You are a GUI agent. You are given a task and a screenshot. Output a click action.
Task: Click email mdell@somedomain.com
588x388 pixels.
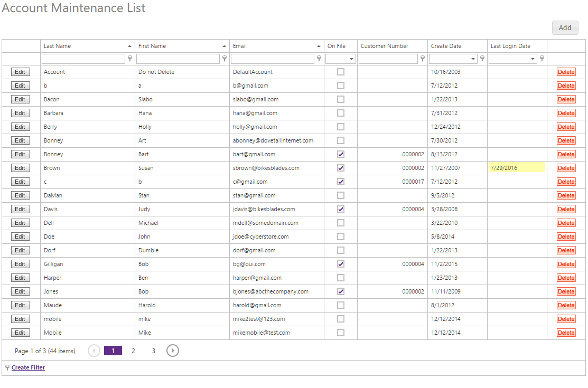click(266, 223)
